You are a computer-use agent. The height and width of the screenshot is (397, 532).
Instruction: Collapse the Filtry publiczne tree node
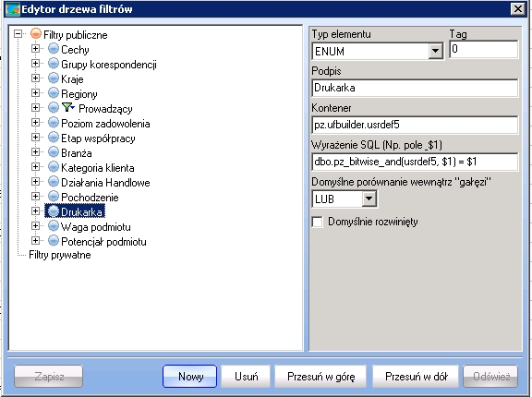(x=18, y=34)
